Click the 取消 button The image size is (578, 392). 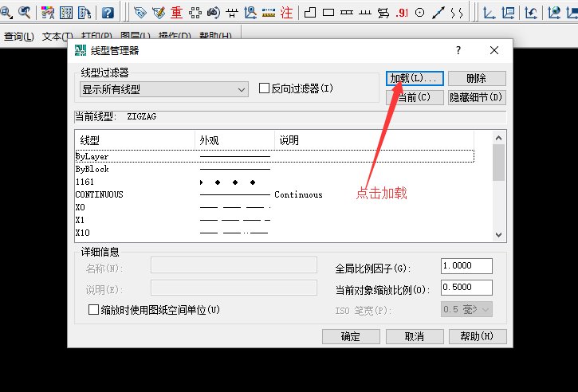[x=415, y=336]
